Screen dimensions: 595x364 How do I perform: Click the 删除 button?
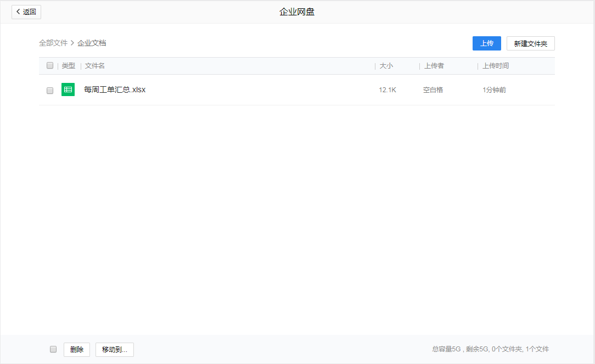click(77, 350)
